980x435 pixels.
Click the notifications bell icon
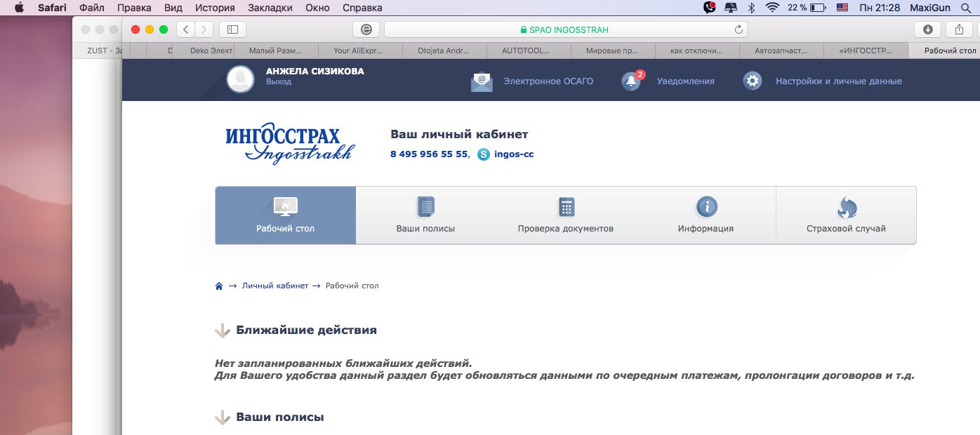click(630, 81)
